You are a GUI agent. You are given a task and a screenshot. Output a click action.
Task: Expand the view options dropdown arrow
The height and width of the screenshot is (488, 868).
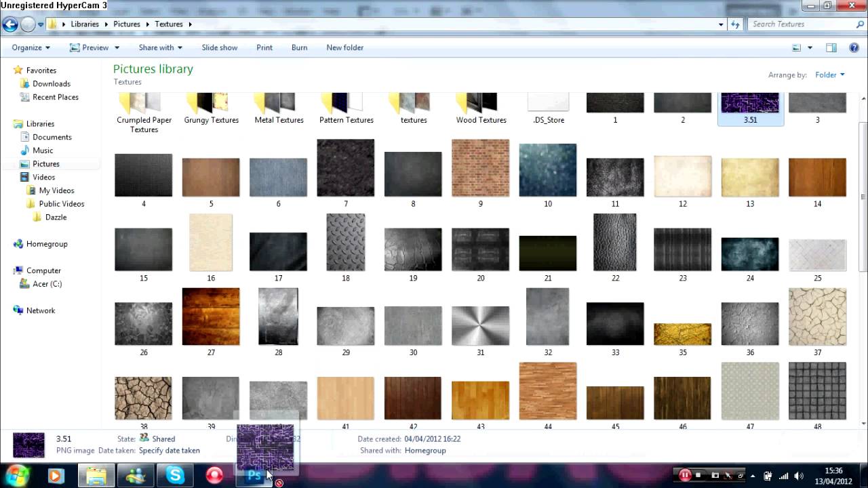coord(810,47)
